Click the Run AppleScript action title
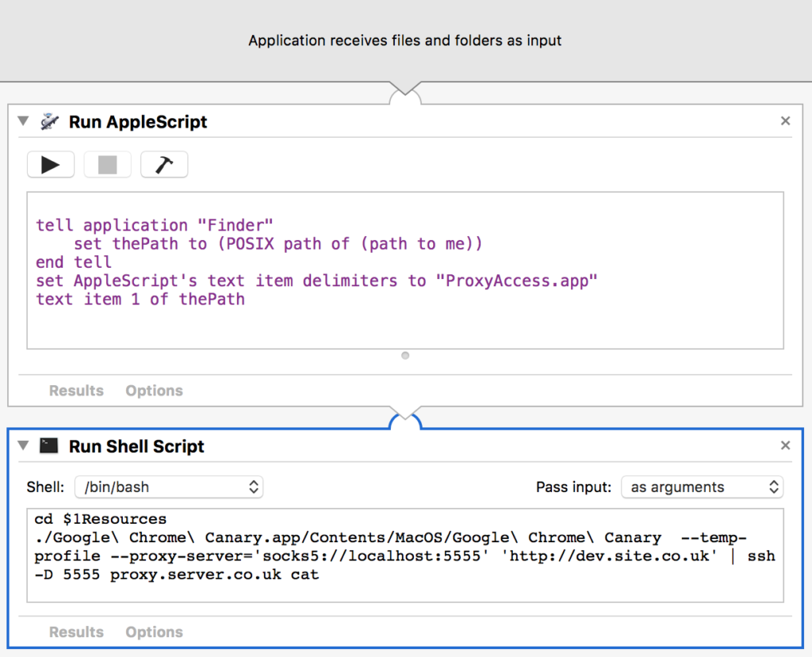This screenshot has width=812, height=657. point(138,122)
